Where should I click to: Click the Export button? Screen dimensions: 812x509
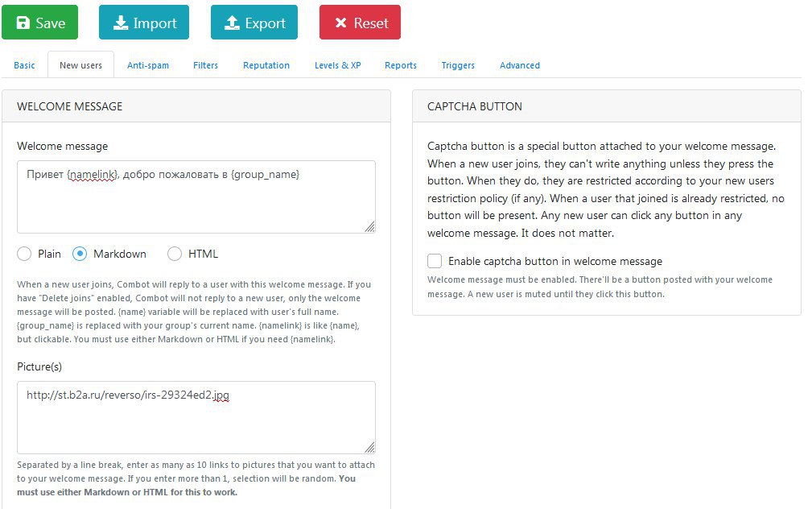click(254, 23)
